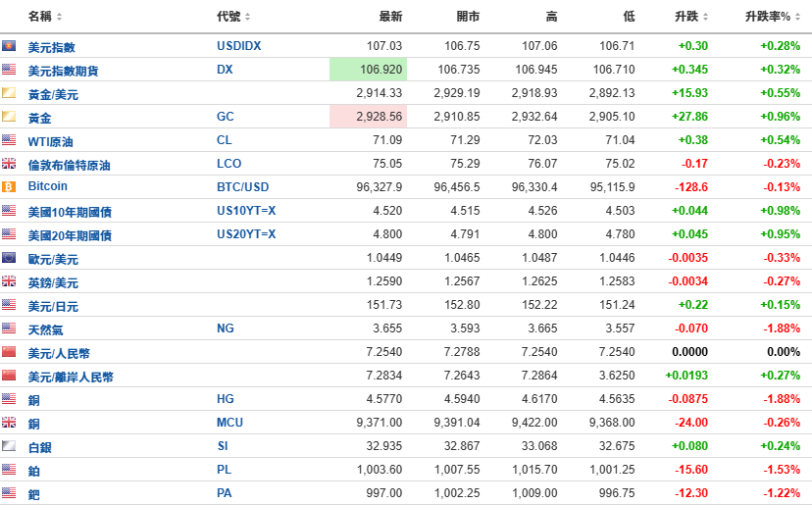Open 美國10年期國債 link
This screenshot has height=505, width=812.
[70, 213]
